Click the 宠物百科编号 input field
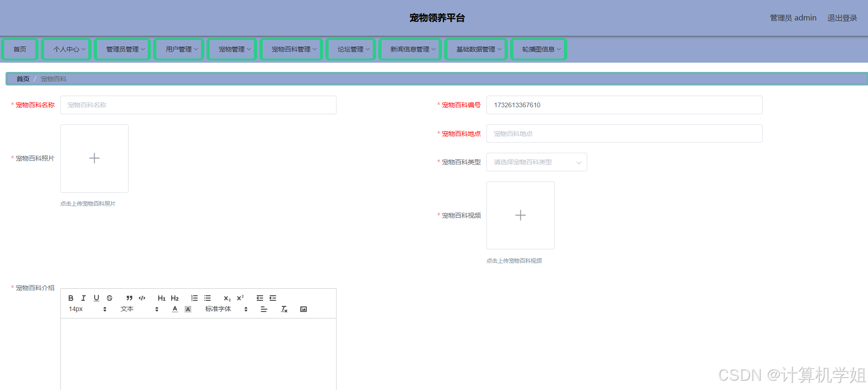 click(624, 105)
